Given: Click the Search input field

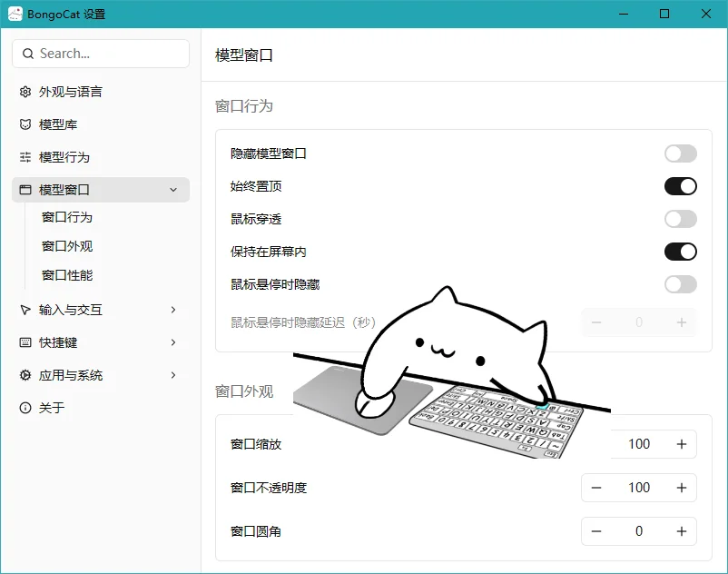Looking at the screenshot, I should (x=101, y=54).
